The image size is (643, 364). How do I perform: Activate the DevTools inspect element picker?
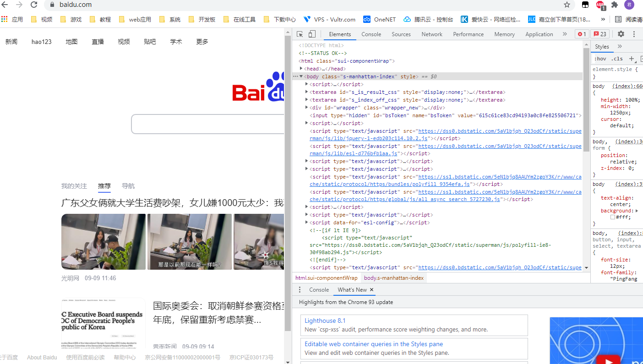tap(300, 34)
